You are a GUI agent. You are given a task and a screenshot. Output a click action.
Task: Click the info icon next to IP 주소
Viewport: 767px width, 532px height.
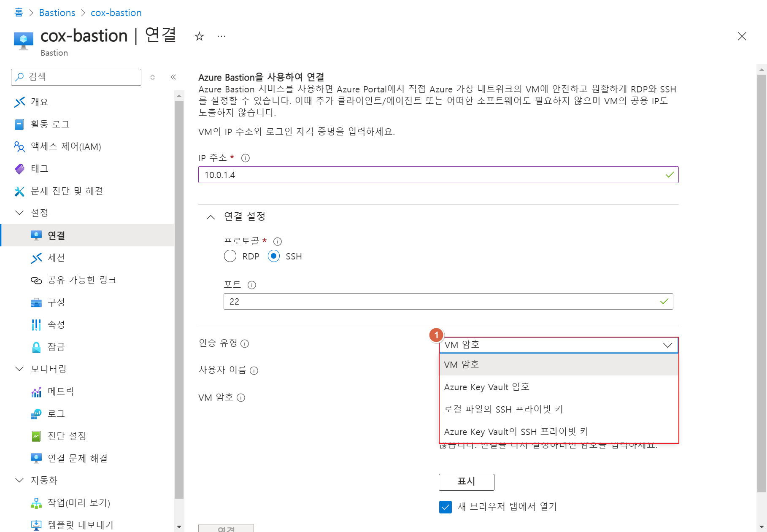click(245, 158)
